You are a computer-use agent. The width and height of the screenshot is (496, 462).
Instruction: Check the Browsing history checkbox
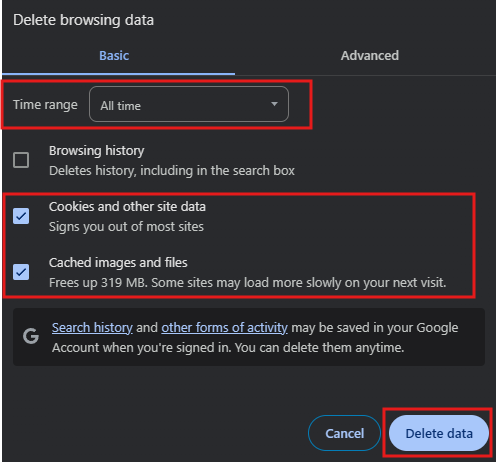[21, 160]
